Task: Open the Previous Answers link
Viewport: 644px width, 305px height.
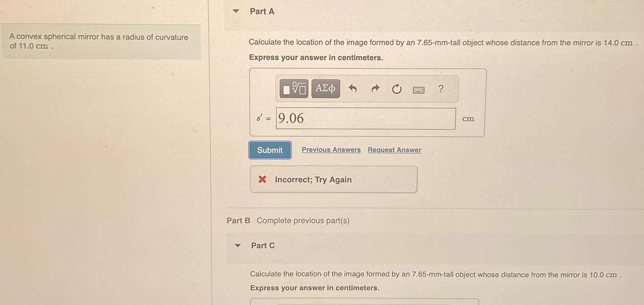Action: pyautogui.click(x=331, y=150)
